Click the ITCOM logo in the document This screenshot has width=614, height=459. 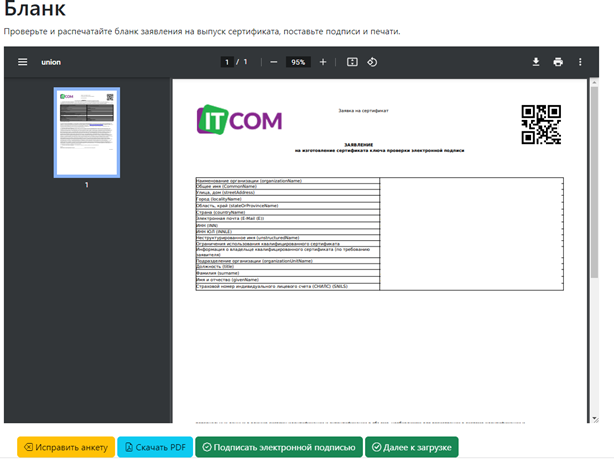tap(240, 121)
